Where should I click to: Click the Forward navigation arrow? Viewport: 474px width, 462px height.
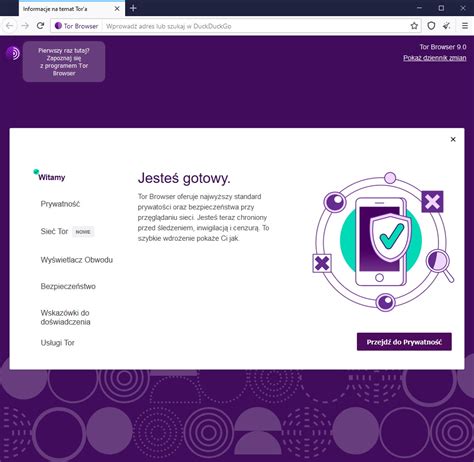coord(25,26)
